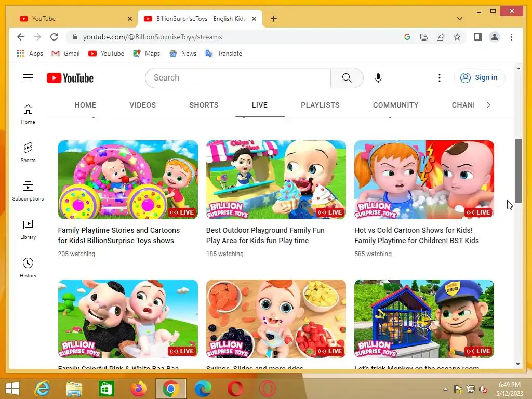The height and width of the screenshot is (399, 532).
Task: Close the BillionSurpriseToys browser tab
Action: point(254,19)
